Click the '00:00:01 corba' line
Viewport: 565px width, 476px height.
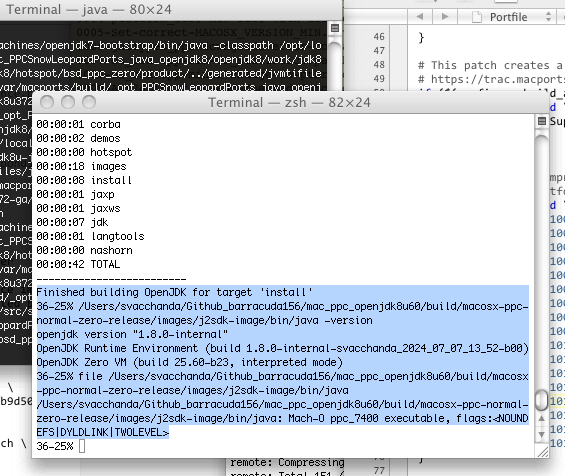pyautogui.click(x=79, y=124)
